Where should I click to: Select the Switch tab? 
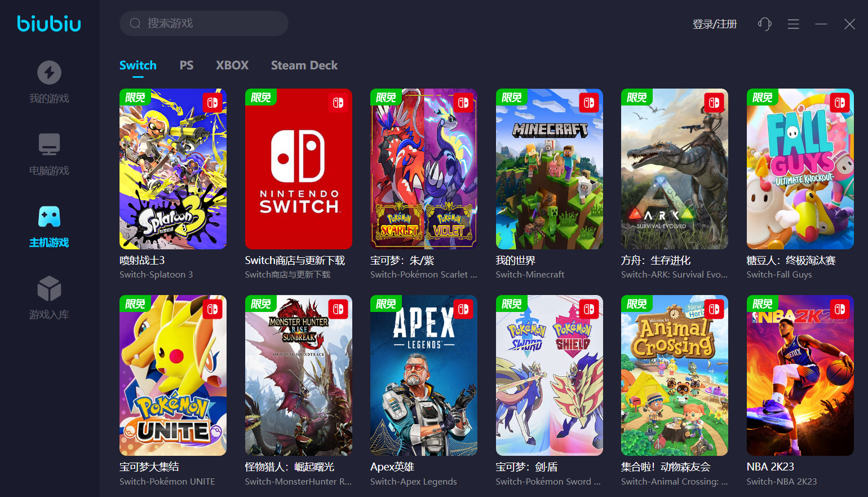(138, 65)
